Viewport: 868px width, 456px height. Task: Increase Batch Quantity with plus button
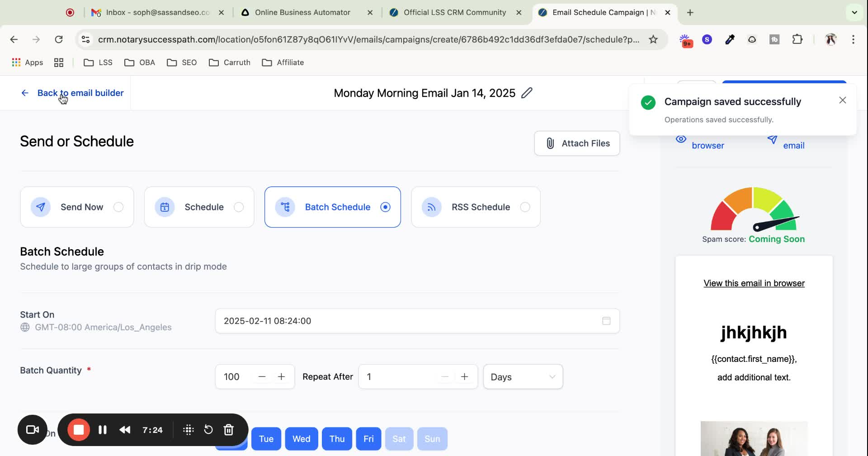[x=281, y=377]
